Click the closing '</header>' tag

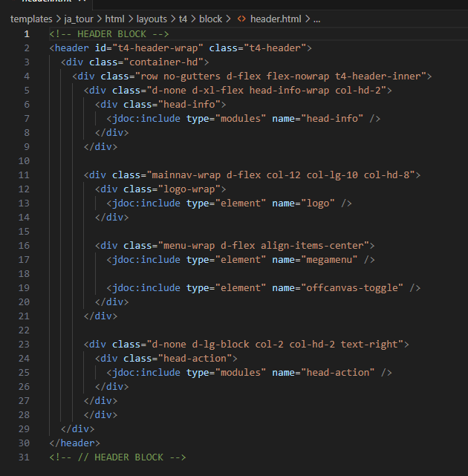75,443
